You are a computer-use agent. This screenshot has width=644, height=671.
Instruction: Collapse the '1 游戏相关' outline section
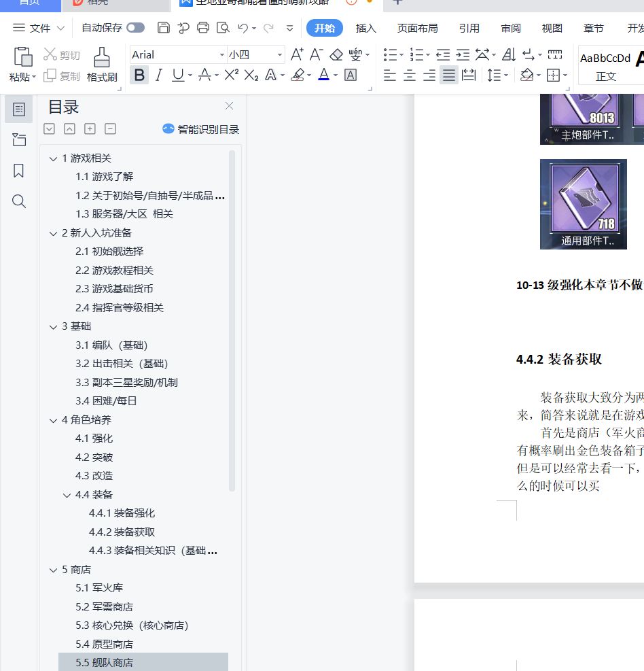pos(54,158)
